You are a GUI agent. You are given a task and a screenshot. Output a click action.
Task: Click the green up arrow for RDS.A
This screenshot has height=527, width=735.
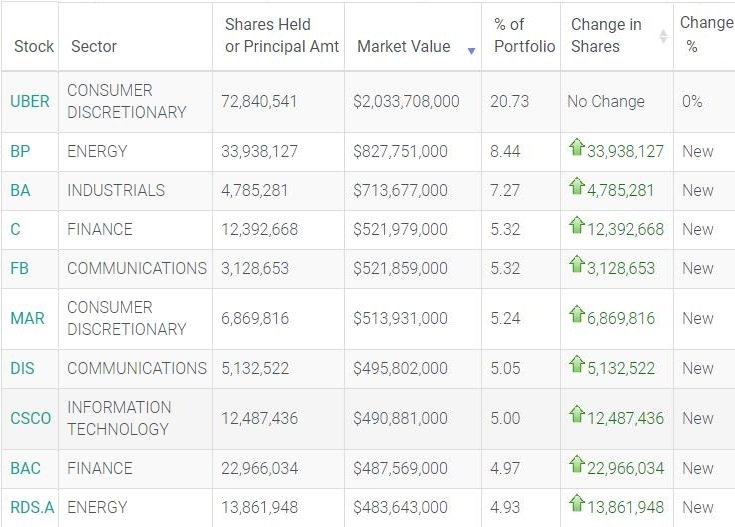click(576, 504)
